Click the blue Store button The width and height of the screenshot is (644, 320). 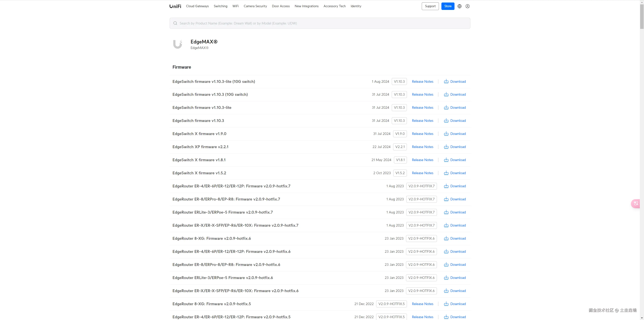447,6
